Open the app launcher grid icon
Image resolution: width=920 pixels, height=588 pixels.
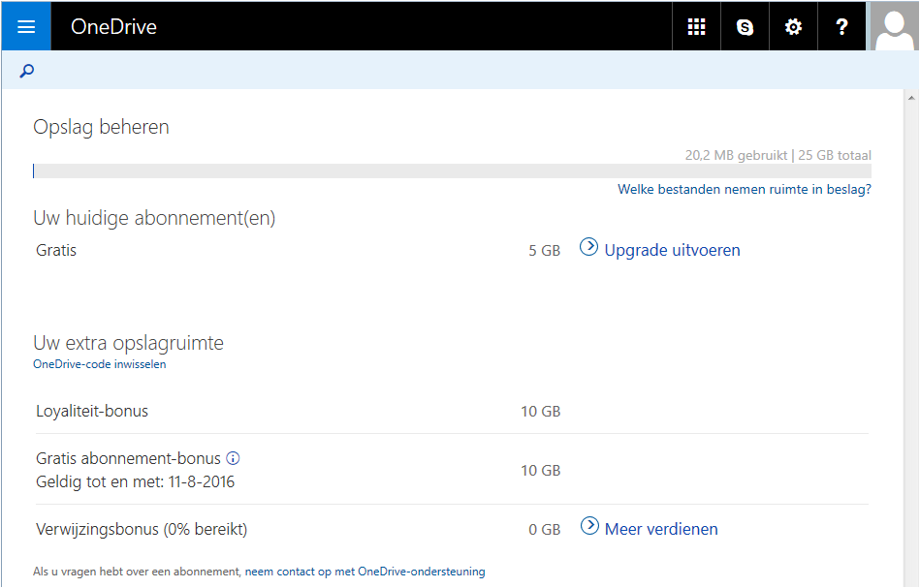pos(696,26)
